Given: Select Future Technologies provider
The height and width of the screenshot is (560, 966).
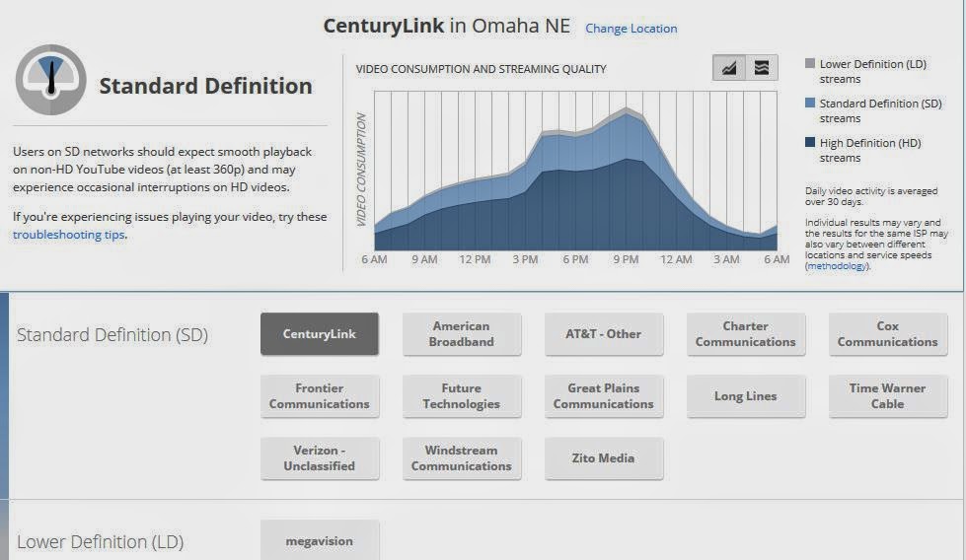Looking at the screenshot, I should click(462, 395).
